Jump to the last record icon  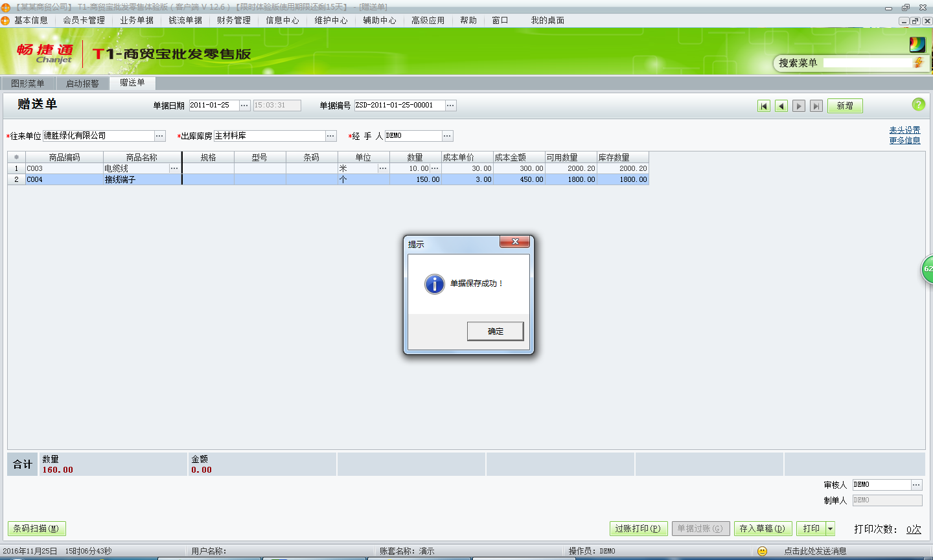click(x=816, y=106)
